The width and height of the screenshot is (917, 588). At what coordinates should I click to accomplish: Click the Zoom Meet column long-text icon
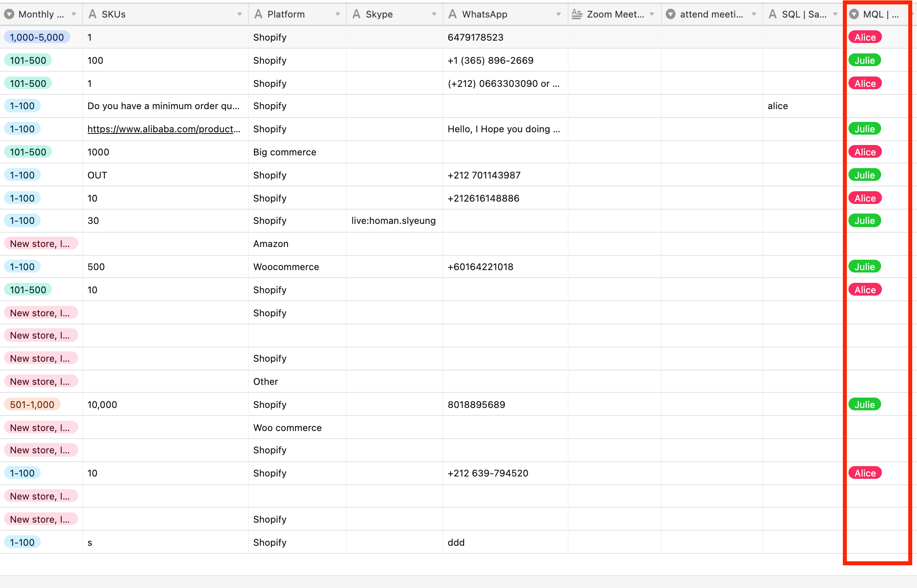(577, 14)
